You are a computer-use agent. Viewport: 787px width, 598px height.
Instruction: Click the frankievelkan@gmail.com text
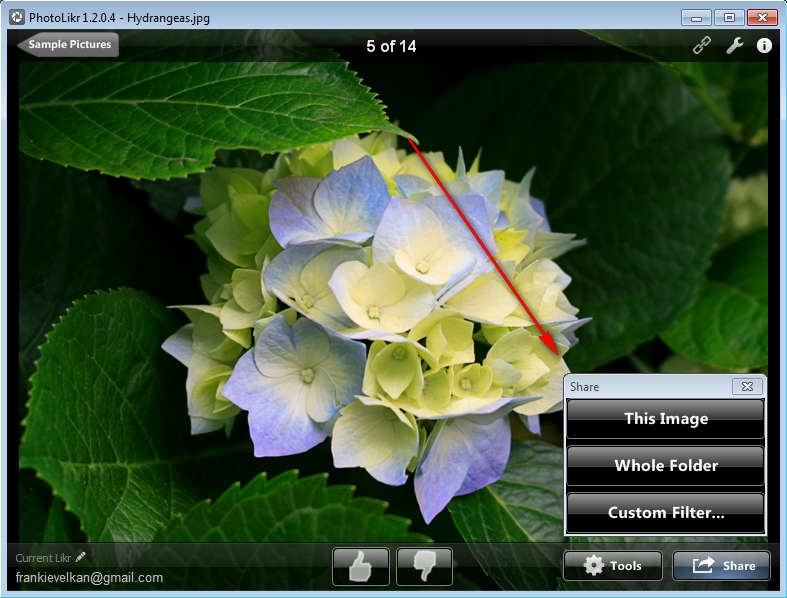pos(89,577)
